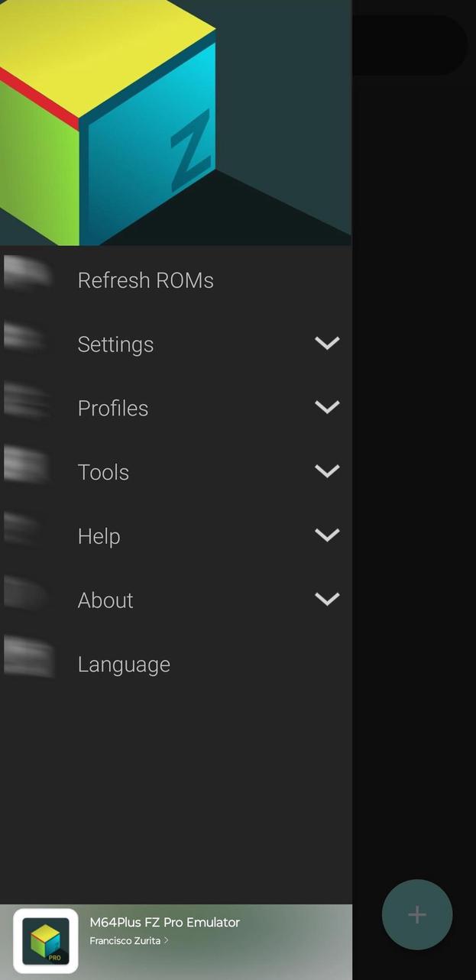Viewport: 476px width, 980px height.
Task: Expand the Tools section chevron
Action: coord(327,471)
